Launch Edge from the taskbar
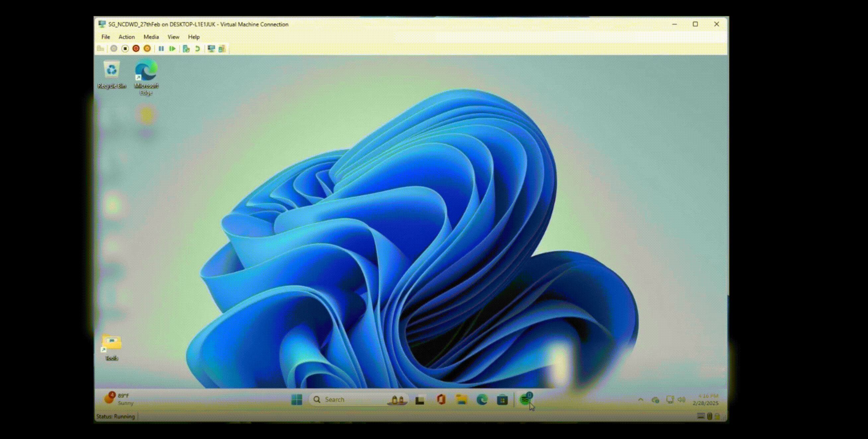This screenshot has height=439, width=868. [482, 400]
